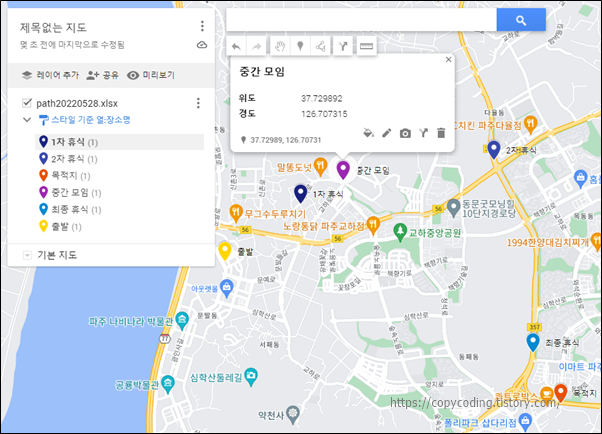The width and height of the screenshot is (602, 434).
Task: Select the add directions tool
Action: (x=343, y=46)
